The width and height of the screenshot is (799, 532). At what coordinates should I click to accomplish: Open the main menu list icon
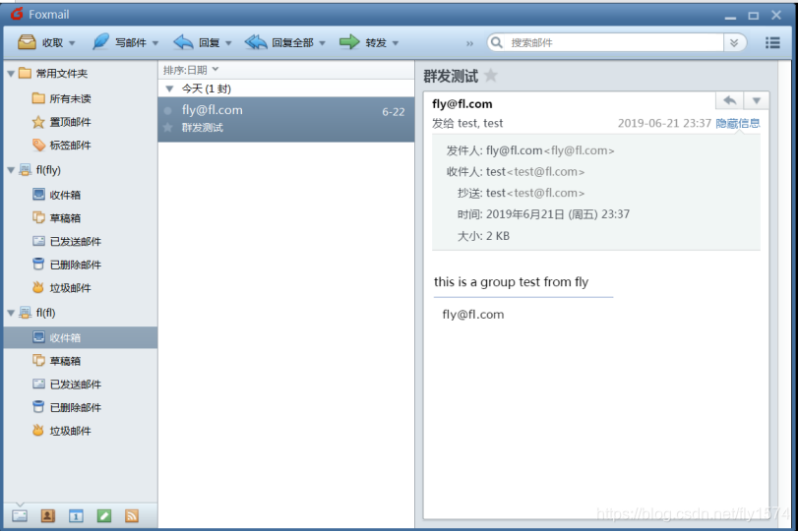(772, 42)
